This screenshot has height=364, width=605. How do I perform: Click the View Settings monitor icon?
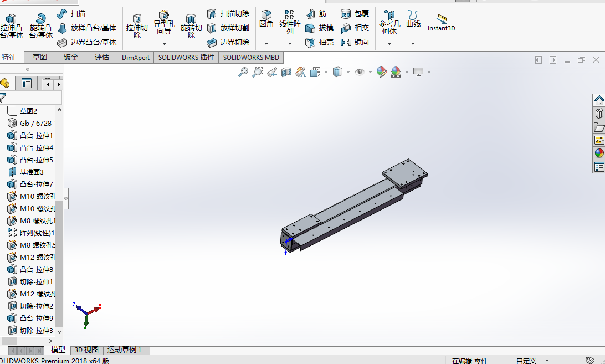418,72
